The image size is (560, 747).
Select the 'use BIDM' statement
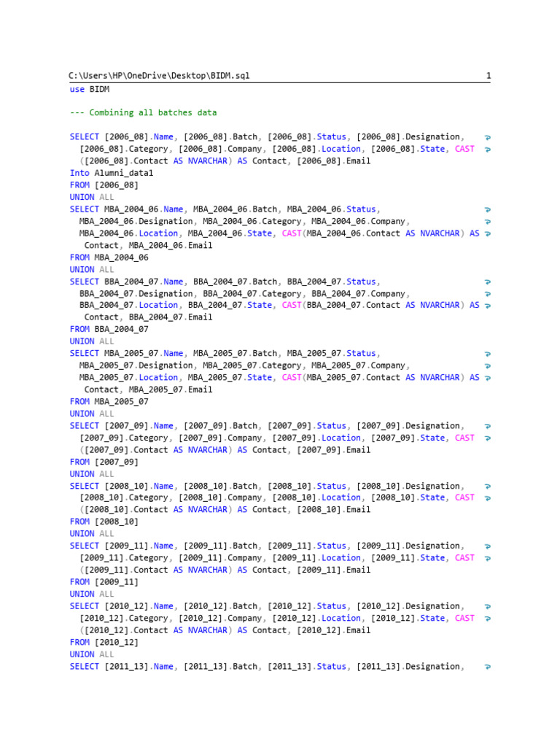point(90,89)
